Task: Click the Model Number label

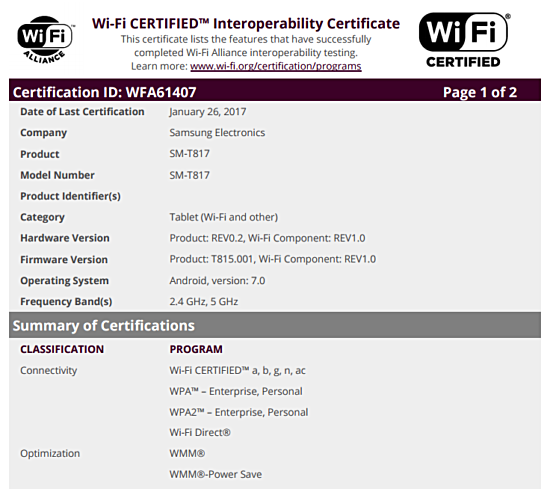Action: [x=57, y=175]
